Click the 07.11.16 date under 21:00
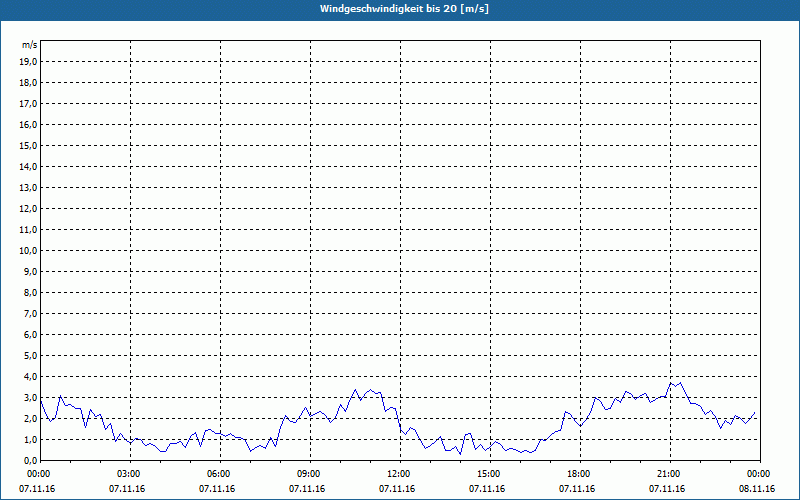The height and width of the screenshot is (500, 800). pos(667,489)
